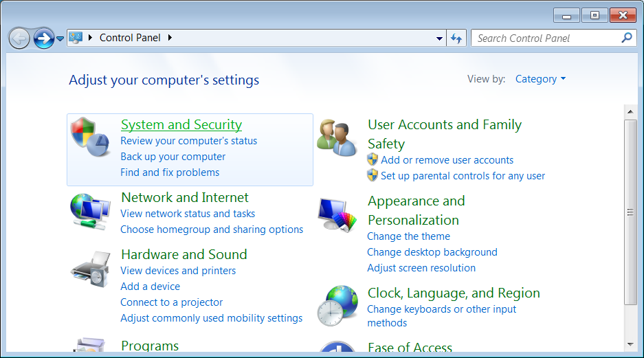Click the Hardware and Sound printer icon
Image resolution: width=644 pixels, height=358 pixels.
(x=90, y=269)
